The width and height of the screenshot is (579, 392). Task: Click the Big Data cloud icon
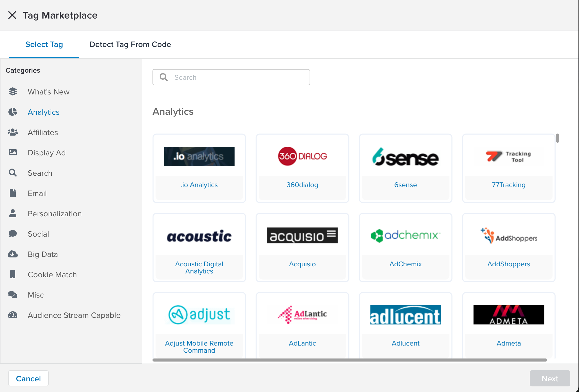point(13,254)
